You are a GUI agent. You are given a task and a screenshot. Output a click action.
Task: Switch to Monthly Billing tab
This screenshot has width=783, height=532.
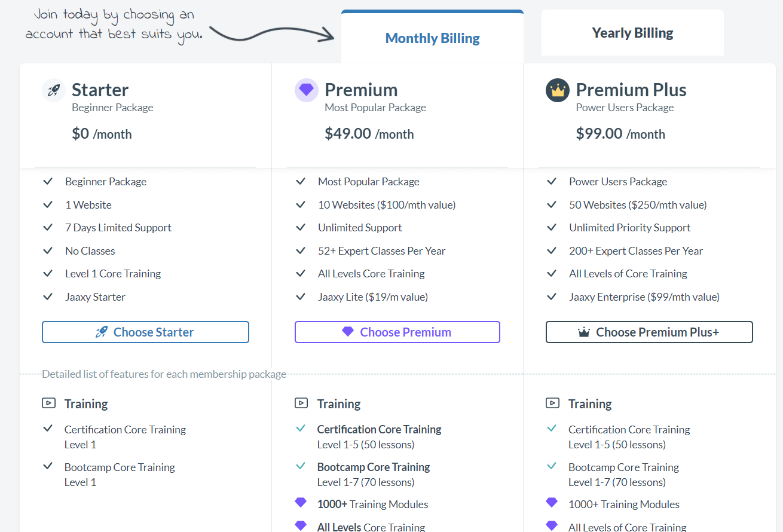click(432, 38)
